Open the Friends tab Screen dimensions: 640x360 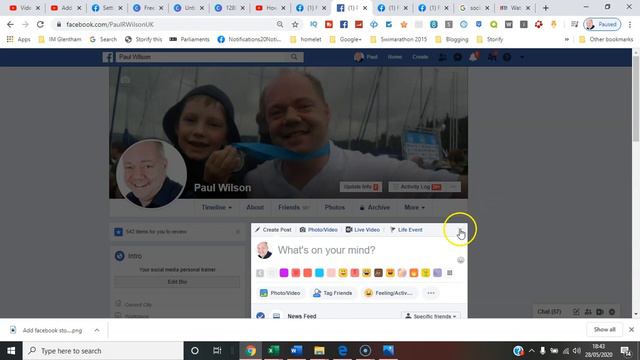click(x=293, y=208)
